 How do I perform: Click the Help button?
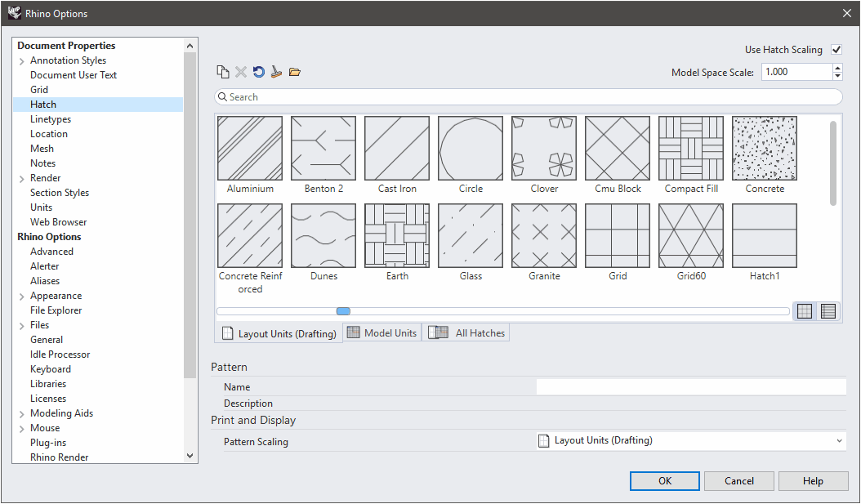tap(812, 481)
